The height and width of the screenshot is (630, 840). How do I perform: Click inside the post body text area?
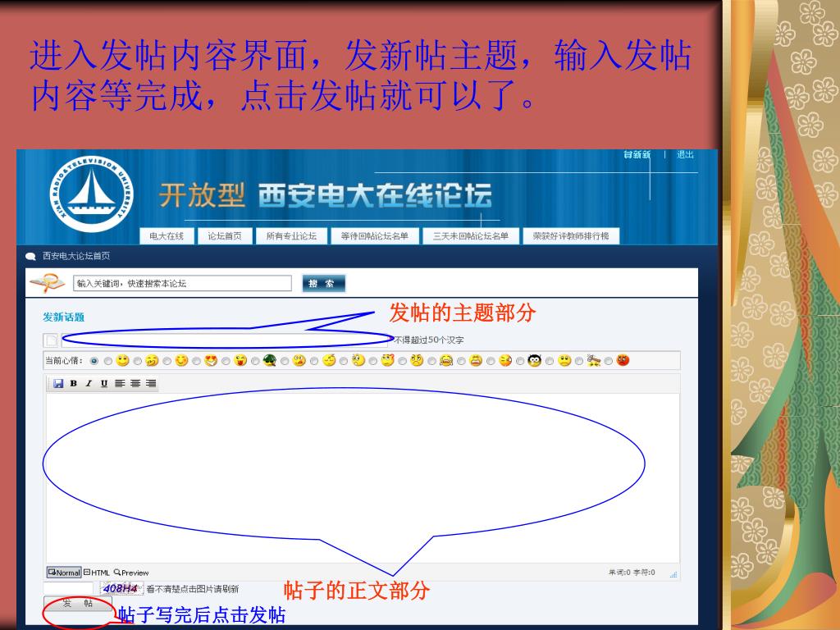(x=363, y=478)
